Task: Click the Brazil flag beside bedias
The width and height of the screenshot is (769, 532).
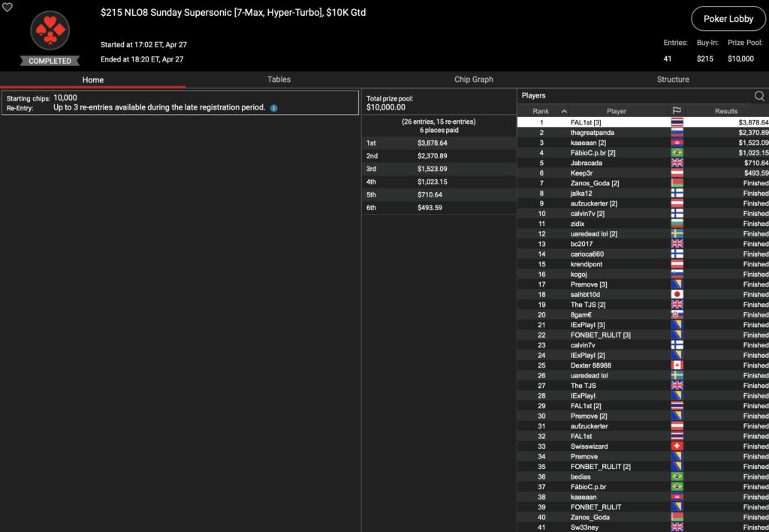Action: pos(677,476)
